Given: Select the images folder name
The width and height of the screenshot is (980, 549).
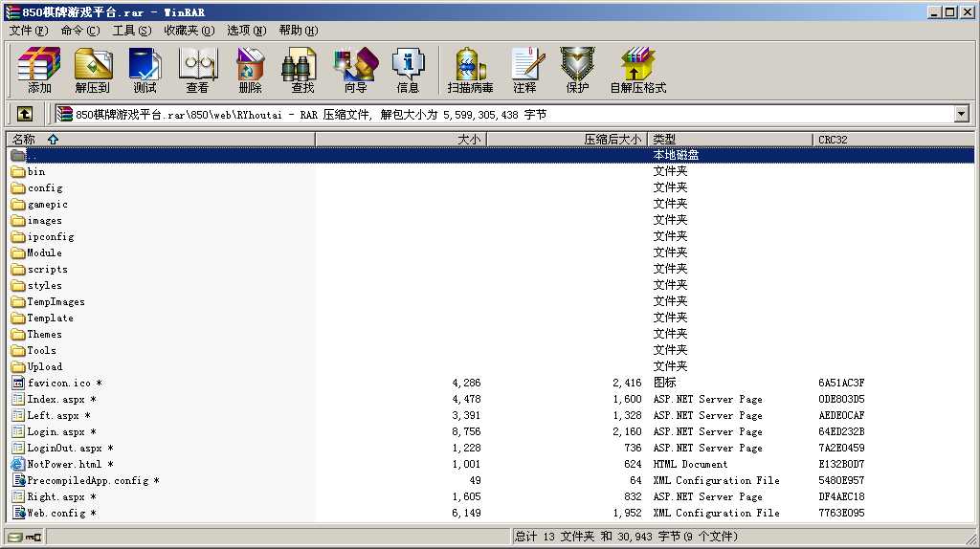Looking at the screenshot, I should 44,220.
